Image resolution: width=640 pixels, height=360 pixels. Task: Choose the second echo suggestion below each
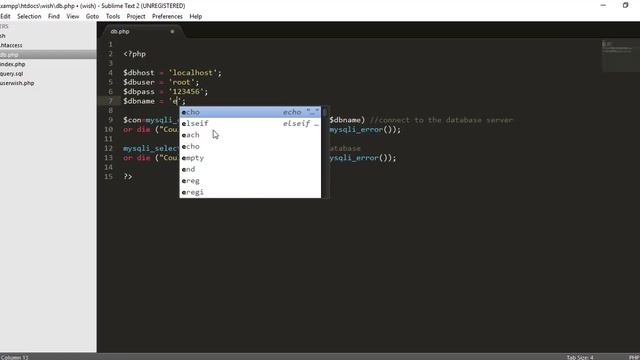(x=250, y=146)
